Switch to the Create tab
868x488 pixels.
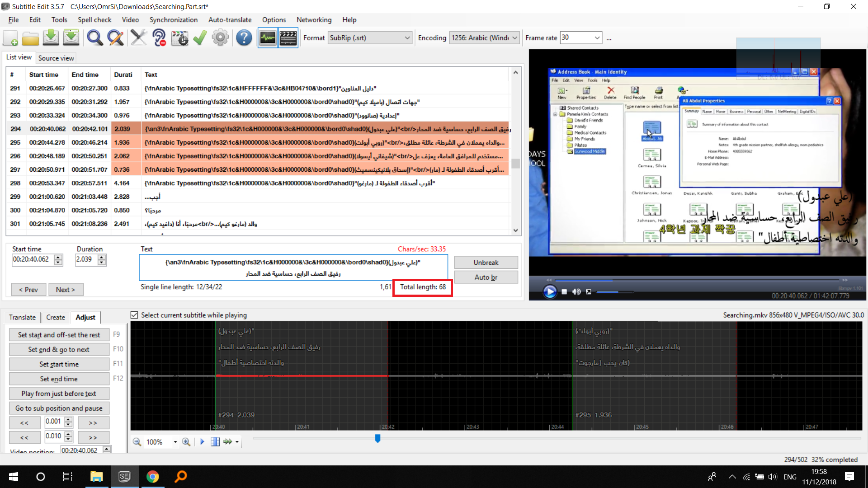56,317
